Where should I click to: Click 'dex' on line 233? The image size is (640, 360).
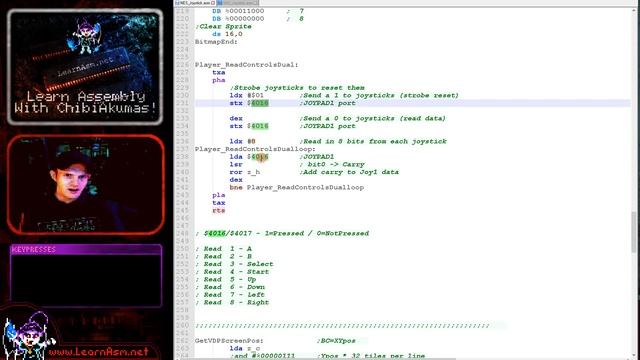pos(236,118)
